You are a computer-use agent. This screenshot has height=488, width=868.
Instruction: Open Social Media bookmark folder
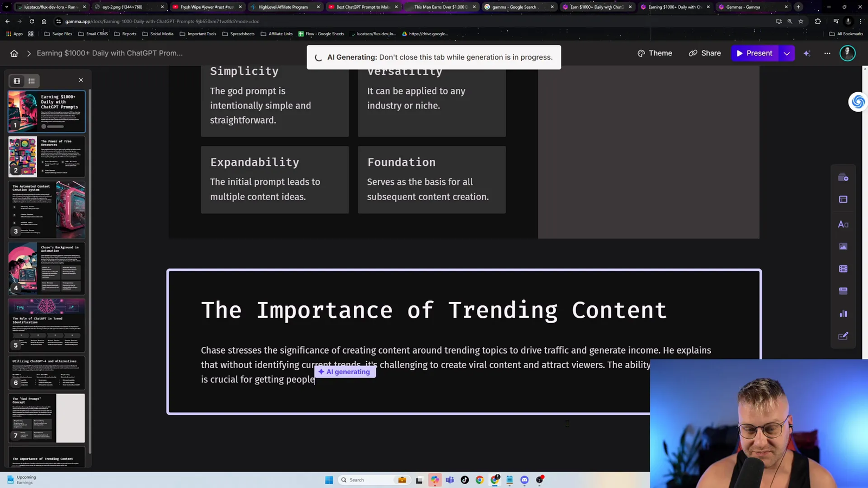pos(158,34)
